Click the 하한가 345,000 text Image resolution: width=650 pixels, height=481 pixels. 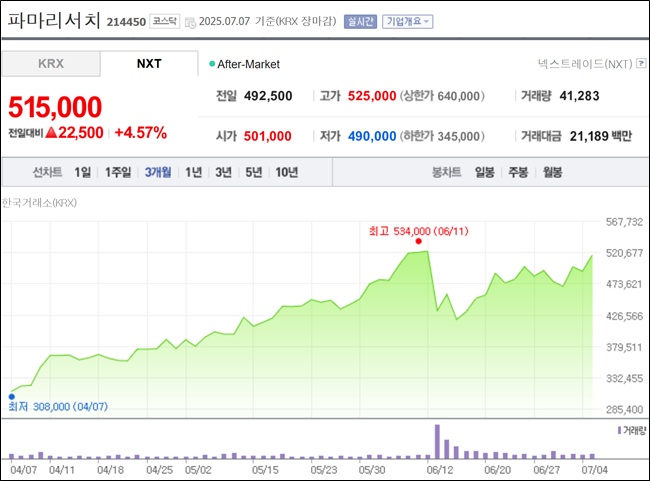pos(442,136)
